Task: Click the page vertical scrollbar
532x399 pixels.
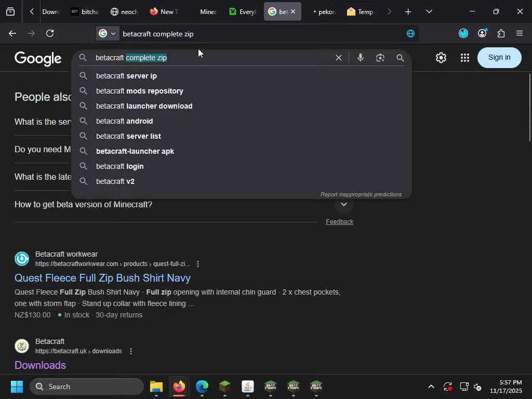Action: 529,107
